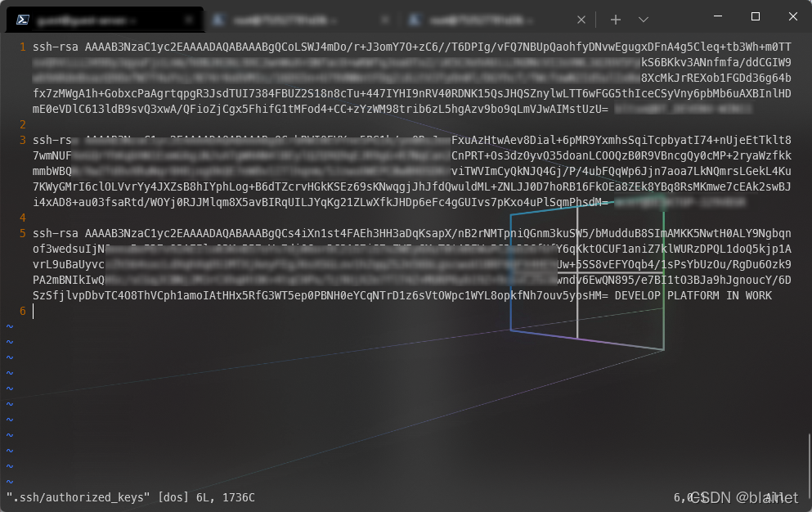
Task: Click the PowerShell icon on the first tab
Action: (22, 20)
